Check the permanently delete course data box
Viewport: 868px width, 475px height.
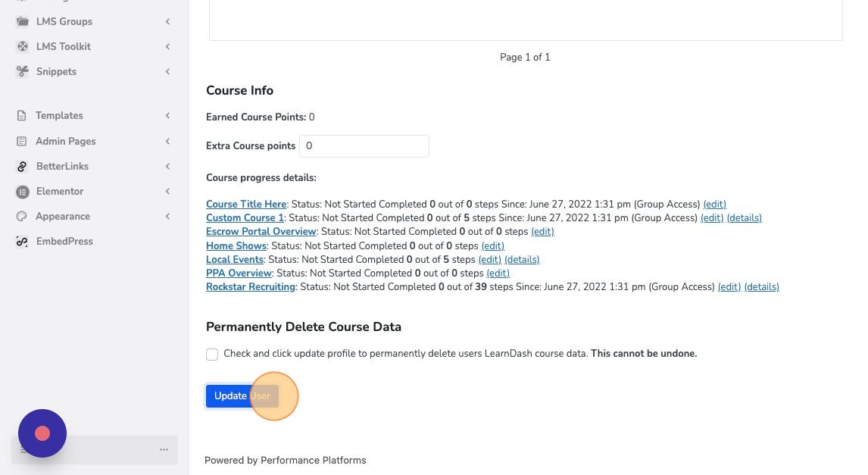pos(212,355)
